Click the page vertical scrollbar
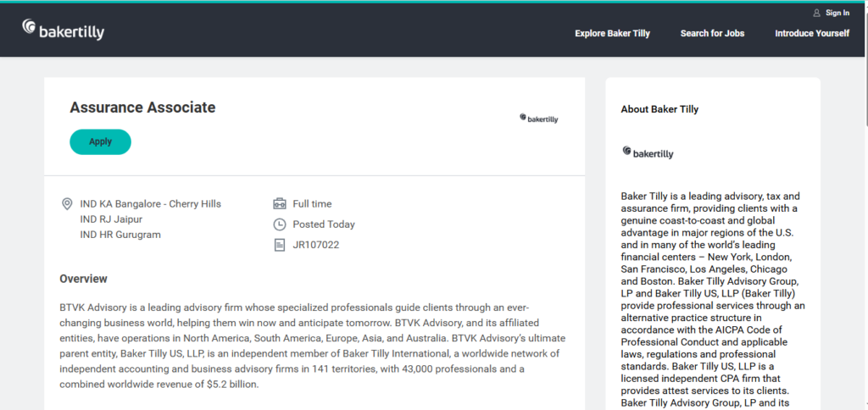 [864, 205]
